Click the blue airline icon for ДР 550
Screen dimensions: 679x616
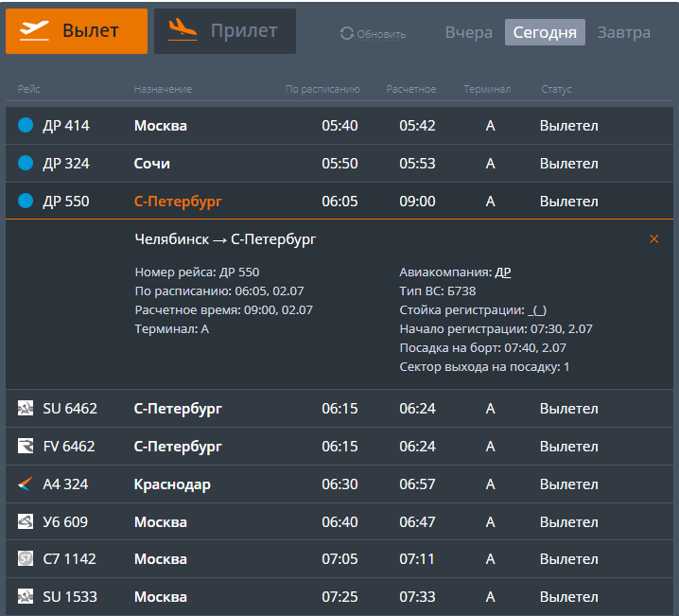[26, 201]
